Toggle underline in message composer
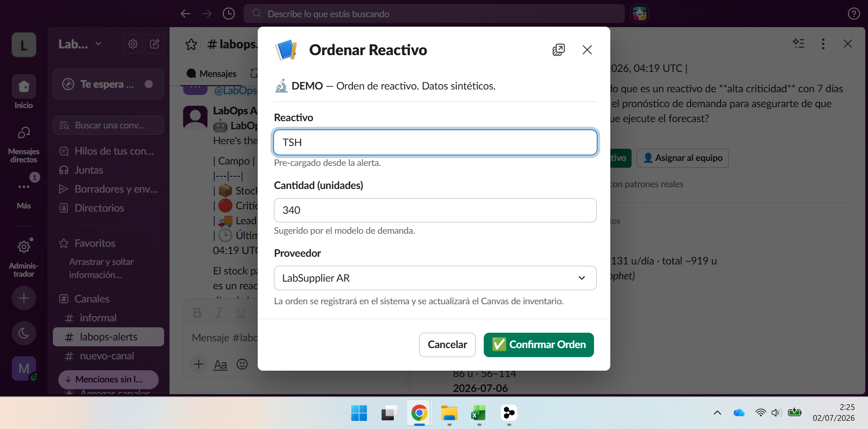The width and height of the screenshot is (868, 429). pyautogui.click(x=241, y=312)
